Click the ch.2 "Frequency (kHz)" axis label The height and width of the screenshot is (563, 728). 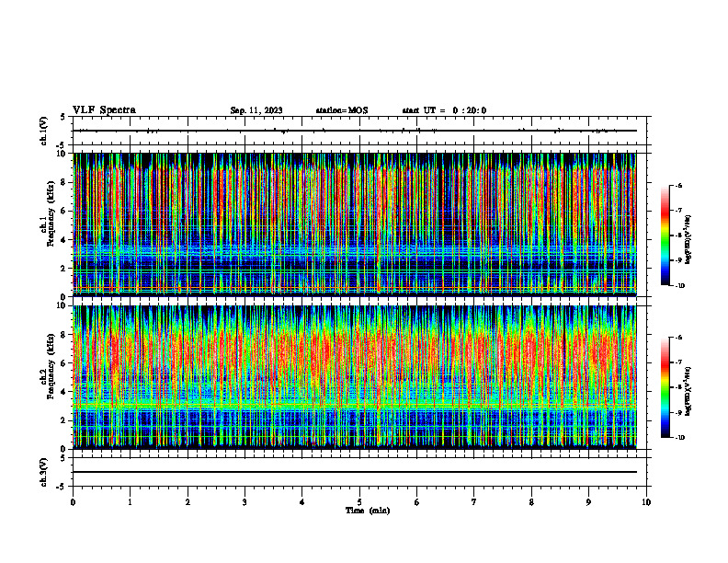coord(51,366)
